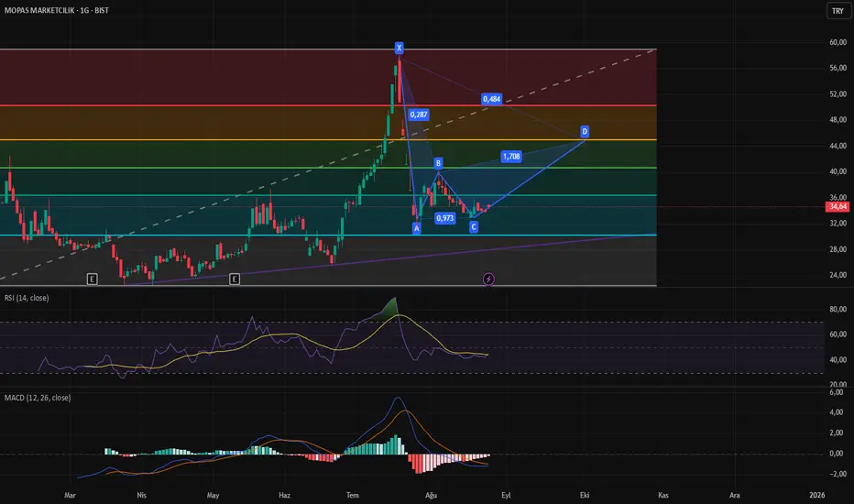Select the C point label of the pattern
Viewport: 854px width, 504px height.
coord(474,226)
